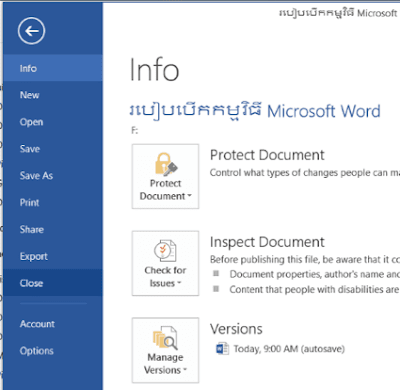Open the Today, 9:00 AM autosave version
Screen dimensions: 400x390
(x=289, y=349)
